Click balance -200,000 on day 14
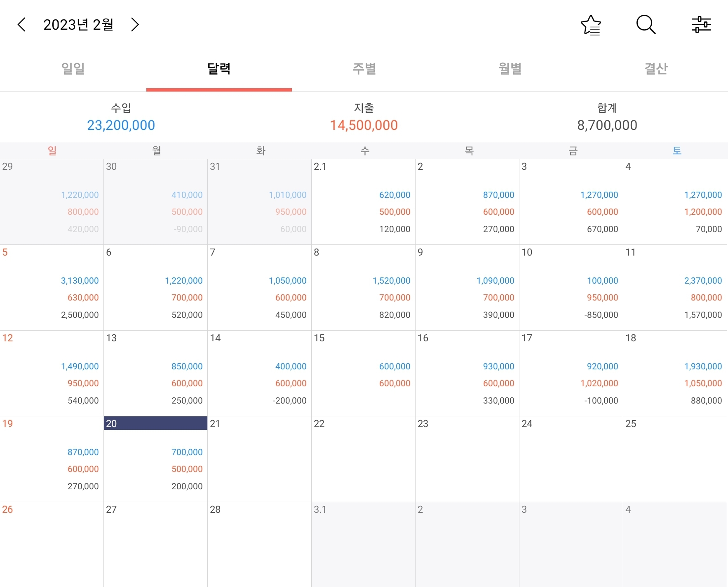 [x=289, y=401]
